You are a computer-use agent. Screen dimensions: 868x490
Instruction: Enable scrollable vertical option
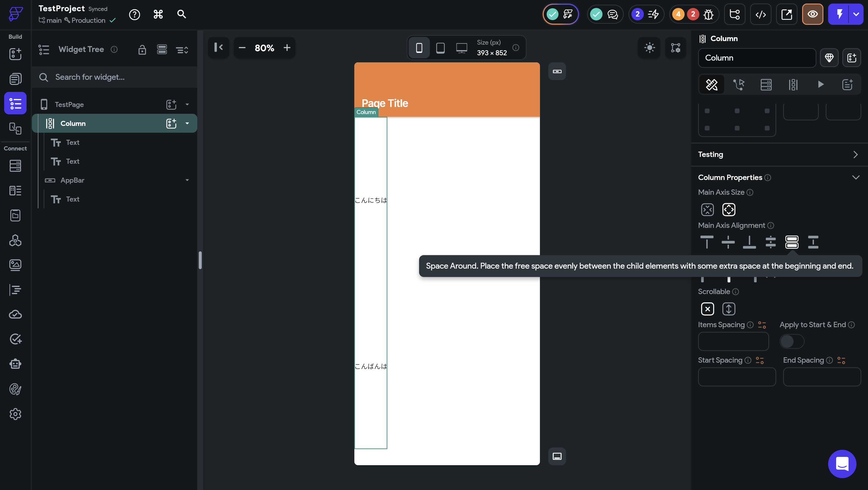pos(729,309)
